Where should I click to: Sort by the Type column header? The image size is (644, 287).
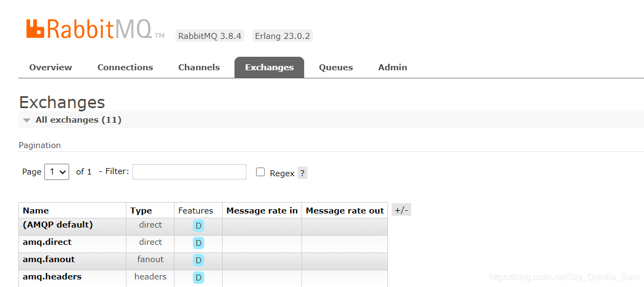pos(142,211)
